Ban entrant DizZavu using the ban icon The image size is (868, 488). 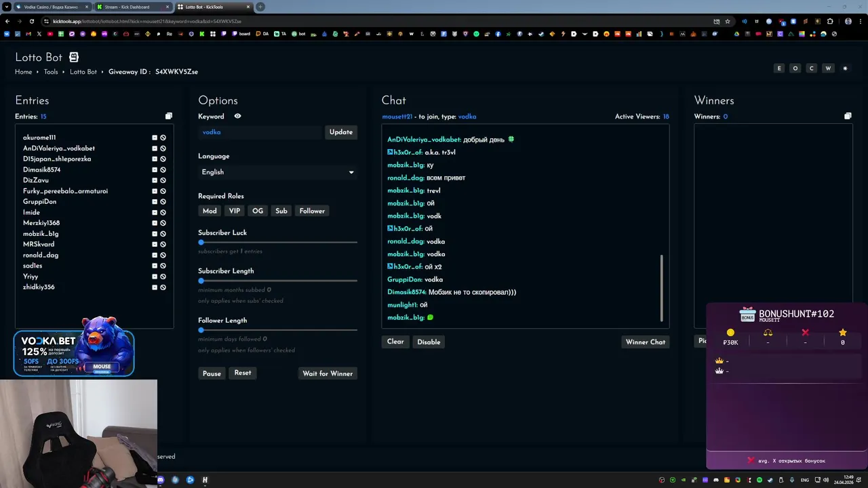coord(163,180)
